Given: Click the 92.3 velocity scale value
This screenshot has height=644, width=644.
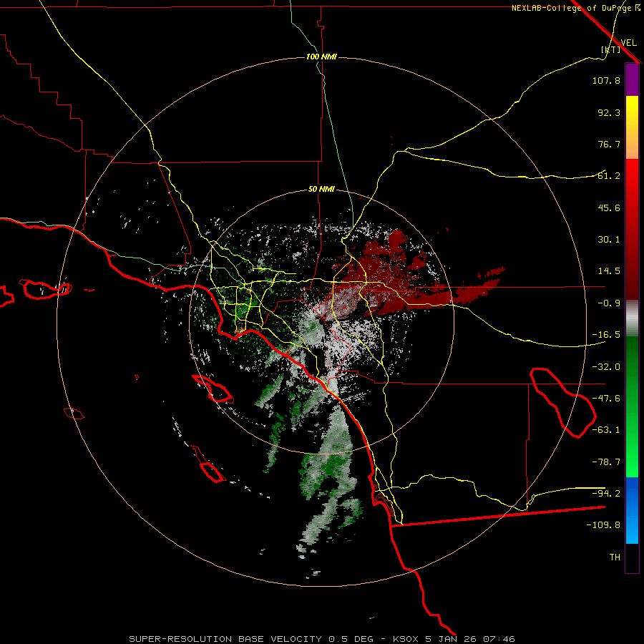Looking at the screenshot, I should coord(609,112).
